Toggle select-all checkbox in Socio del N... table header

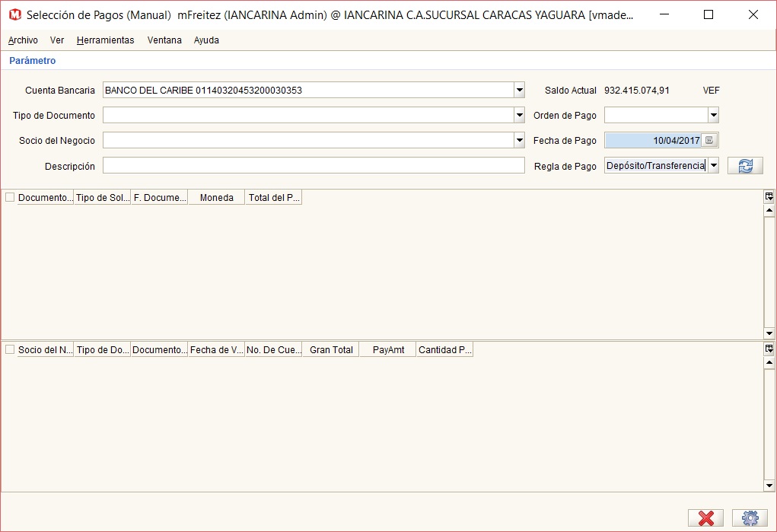pos(10,349)
